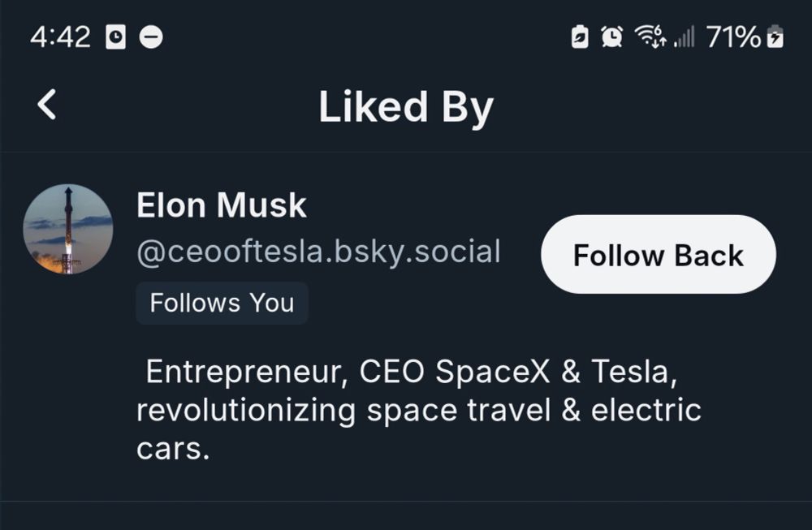812x530 pixels.
Task: Tap the do not disturb status icon
Action: pyautogui.click(x=151, y=37)
